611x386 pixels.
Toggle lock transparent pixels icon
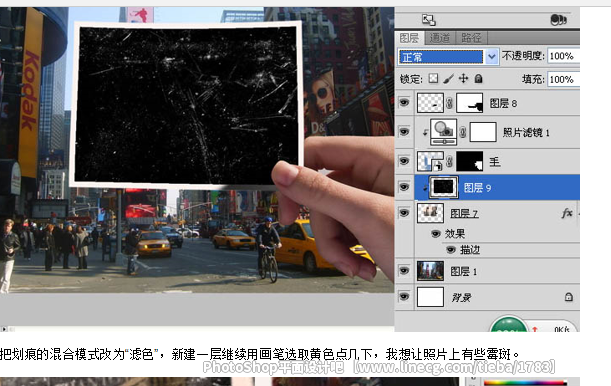[433, 79]
